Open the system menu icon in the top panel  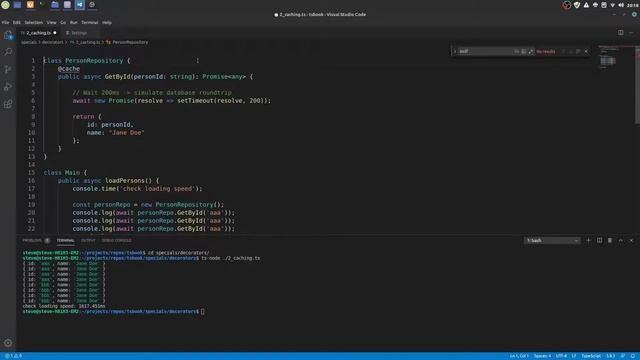pyautogui.click(x=5, y=5)
